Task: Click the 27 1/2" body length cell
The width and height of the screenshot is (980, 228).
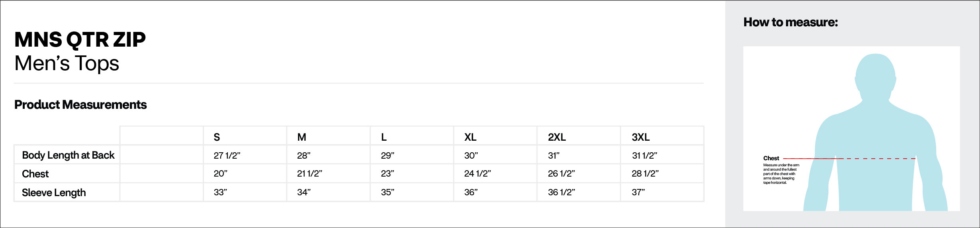Action: pos(227,155)
